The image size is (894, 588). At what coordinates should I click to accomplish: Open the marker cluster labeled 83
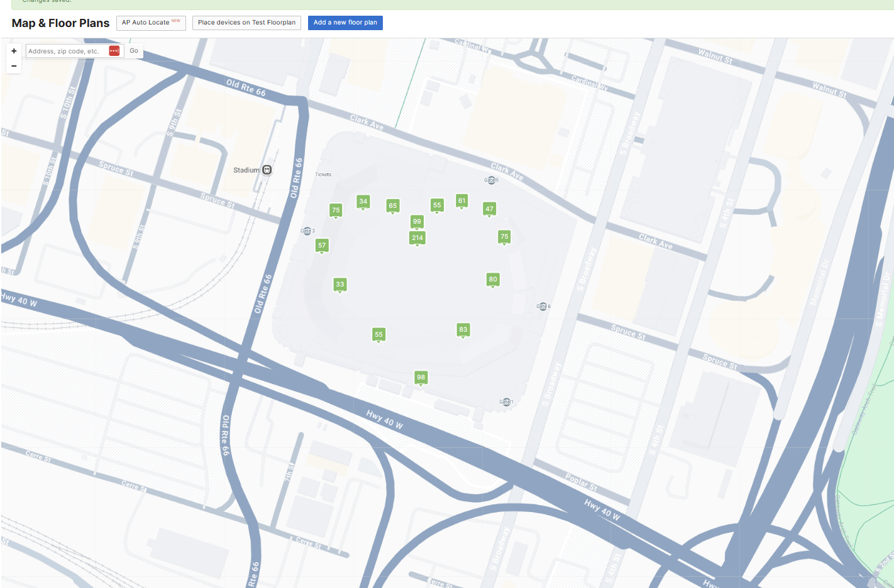[x=463, y=329]
